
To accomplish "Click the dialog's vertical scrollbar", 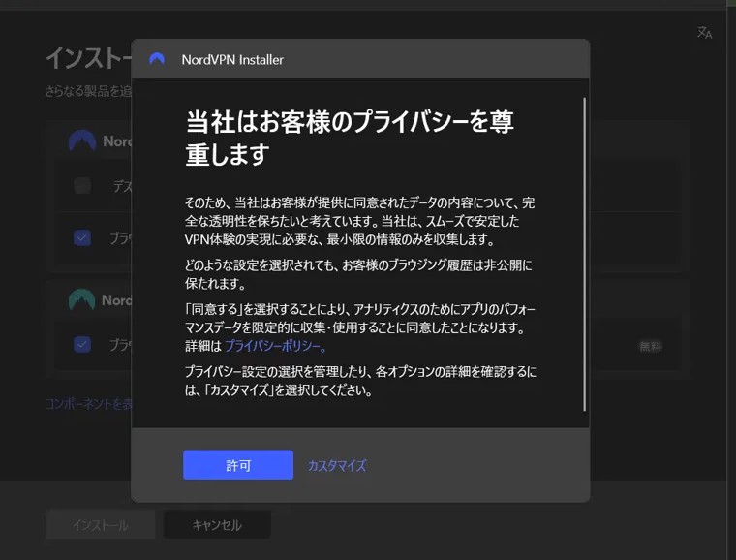I will click(584, 254).
